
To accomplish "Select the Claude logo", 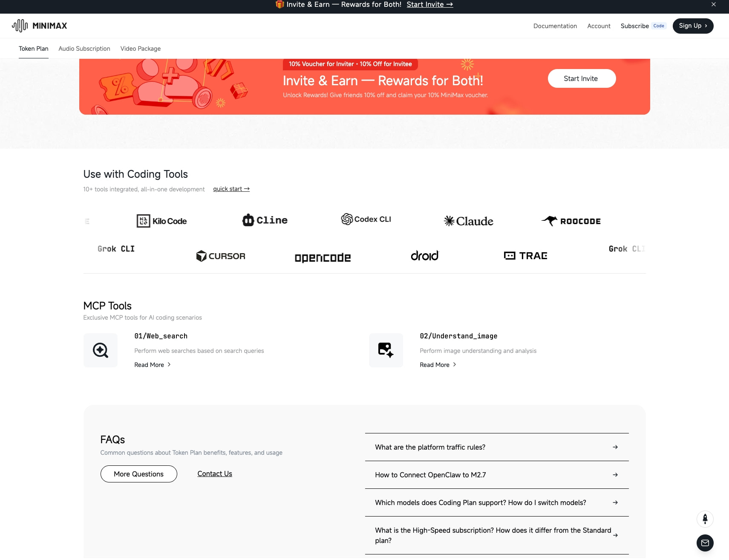I will click(468, 221).
